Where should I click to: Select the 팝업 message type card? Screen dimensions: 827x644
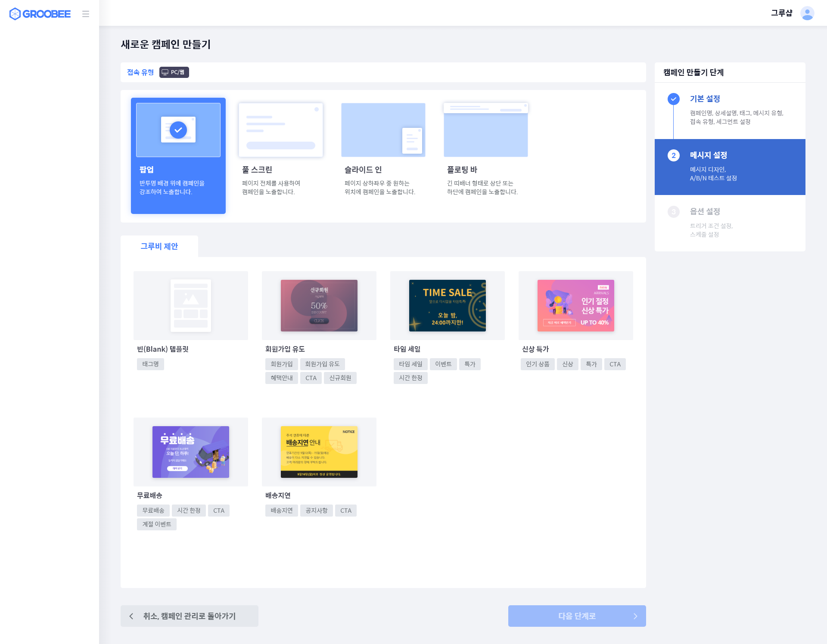pos(178,155)
